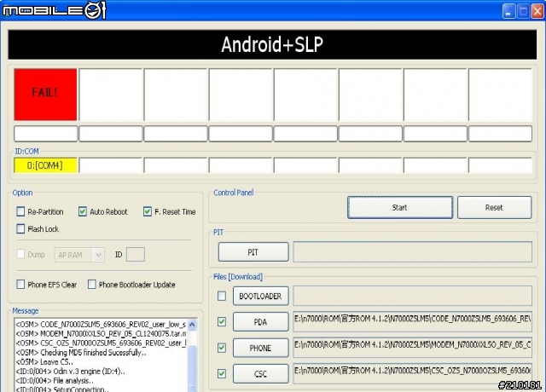Click the 'File analysis..' log line
The width and height of the screenshot is (546, 392).
(x=55, y=381)
